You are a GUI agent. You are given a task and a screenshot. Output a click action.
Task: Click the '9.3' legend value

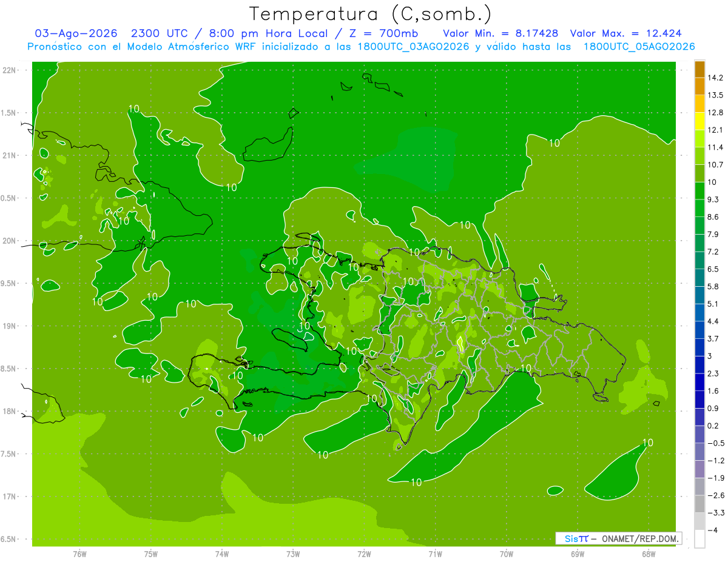click(x=713, y=199)
